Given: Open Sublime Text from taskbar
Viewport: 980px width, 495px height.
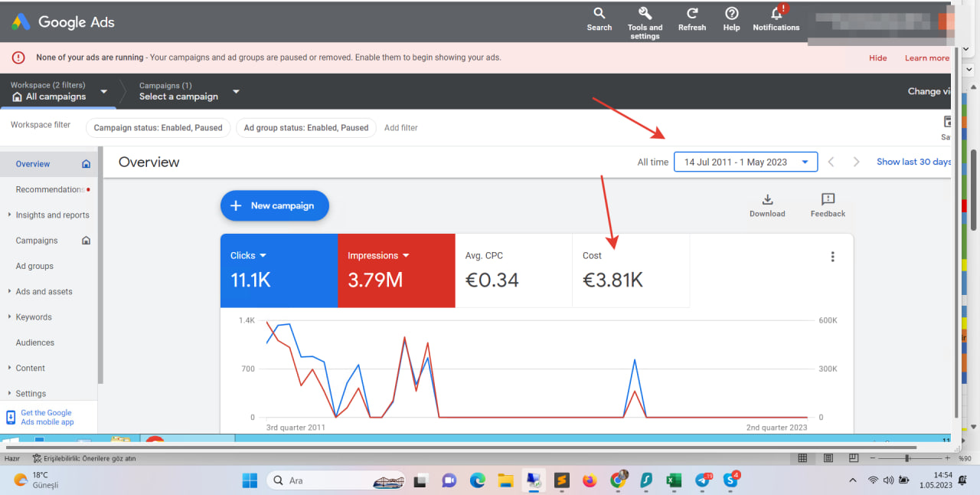Looking at the screenshot, I should [561, 480].
